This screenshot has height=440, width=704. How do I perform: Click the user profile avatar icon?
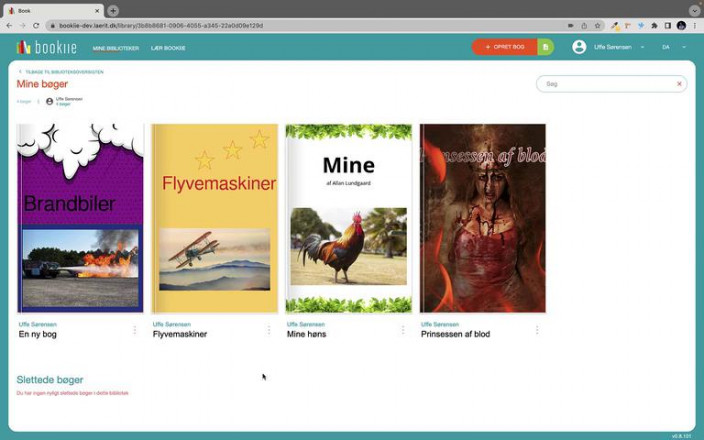pyautogui.click(x=579, y=47)
